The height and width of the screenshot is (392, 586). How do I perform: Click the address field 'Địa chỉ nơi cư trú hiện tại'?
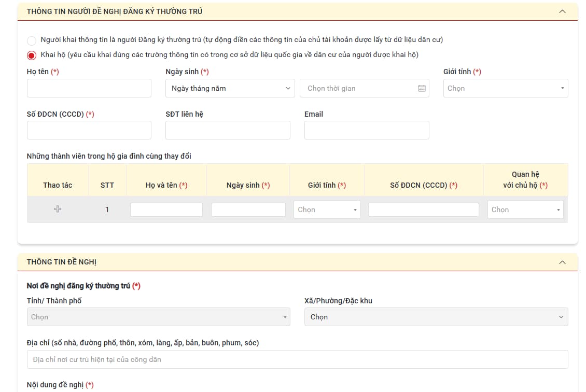(298, 359)
